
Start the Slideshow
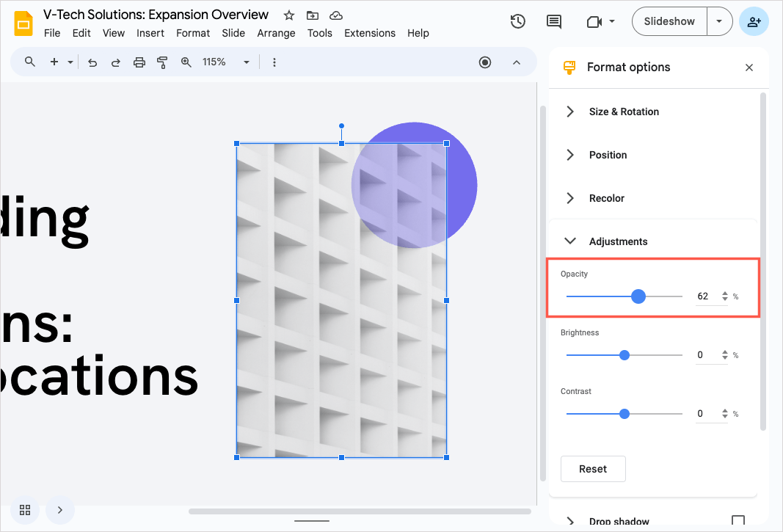click(669, 21)
